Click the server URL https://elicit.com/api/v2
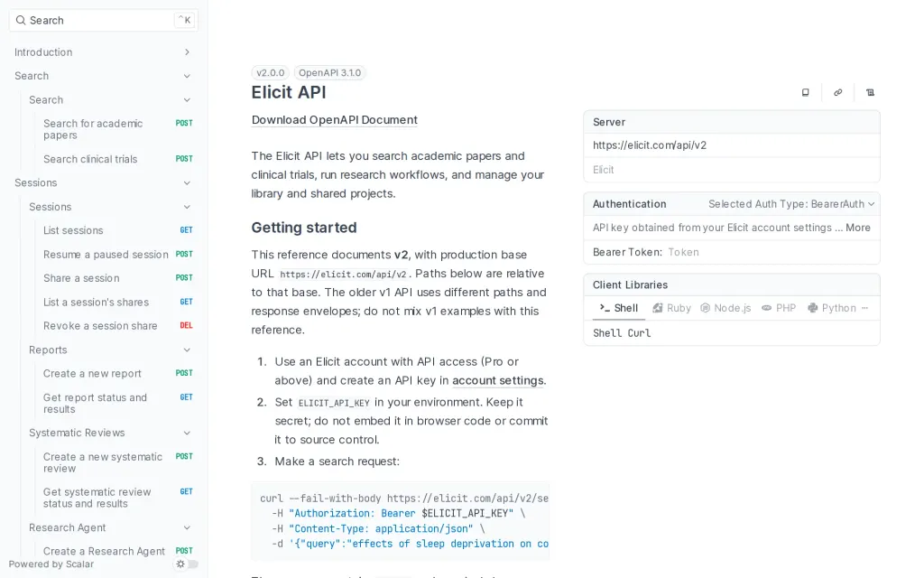 coord(650,145)
